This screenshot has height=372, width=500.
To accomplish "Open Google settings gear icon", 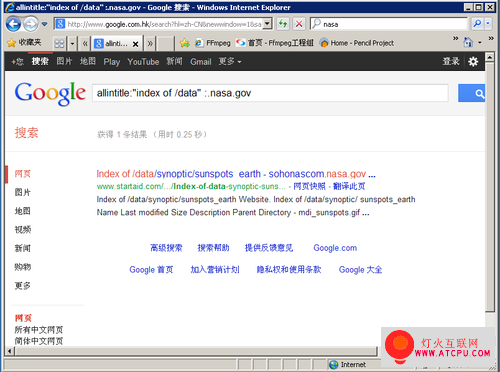I will [473, 62].
